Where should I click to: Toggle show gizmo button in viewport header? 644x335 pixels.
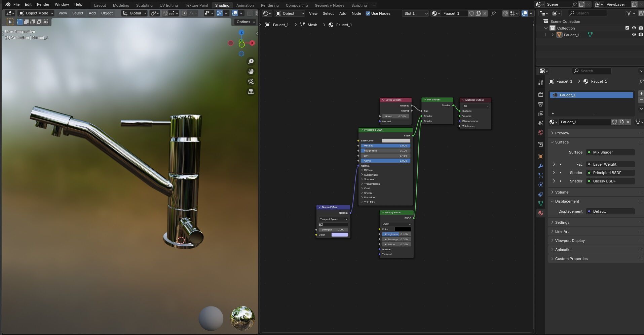click(219, 13)
